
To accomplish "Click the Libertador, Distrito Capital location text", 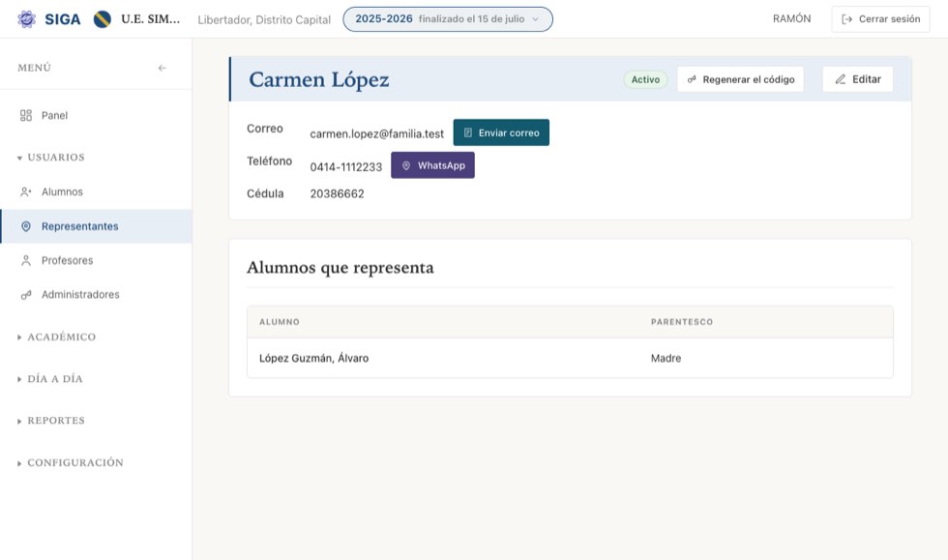I will pyautogui.click(x=264, y=20).
